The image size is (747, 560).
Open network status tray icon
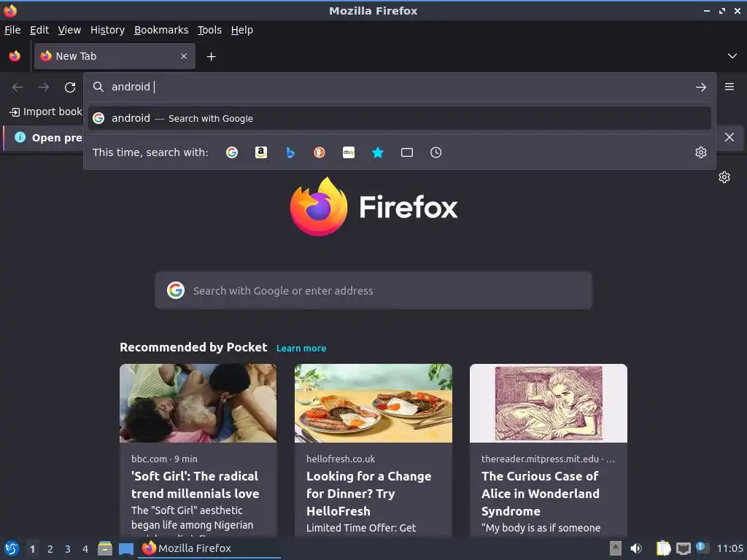pyautogui.click(x=684, y=549)
